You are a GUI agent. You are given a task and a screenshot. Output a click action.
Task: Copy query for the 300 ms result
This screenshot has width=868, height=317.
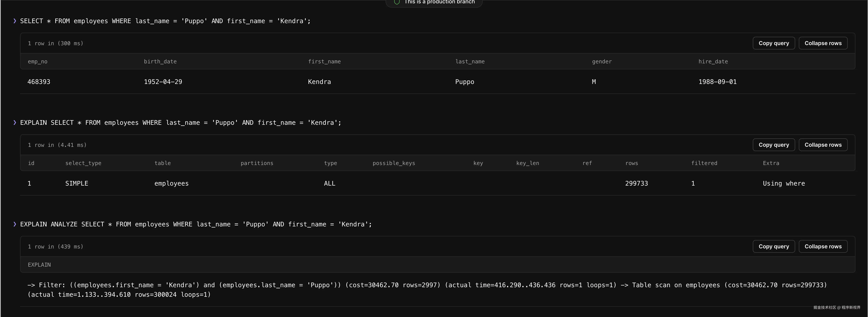(774, 43)
